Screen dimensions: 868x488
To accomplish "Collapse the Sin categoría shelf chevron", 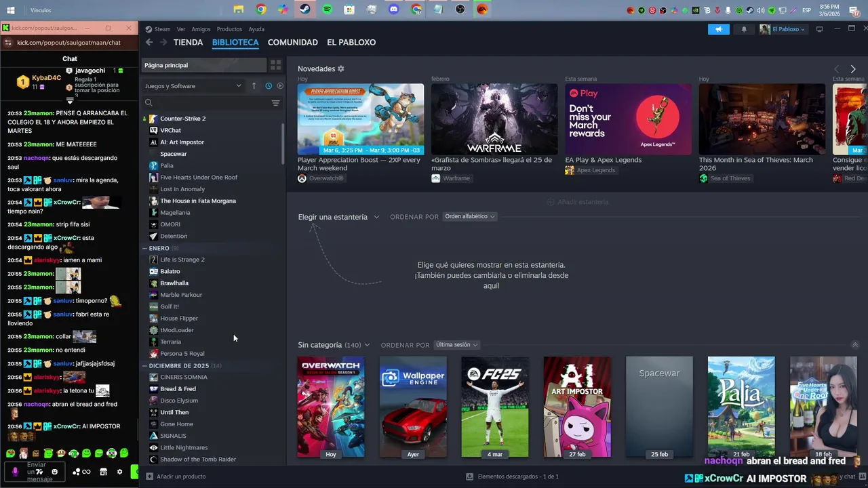I will coord(855,345).
